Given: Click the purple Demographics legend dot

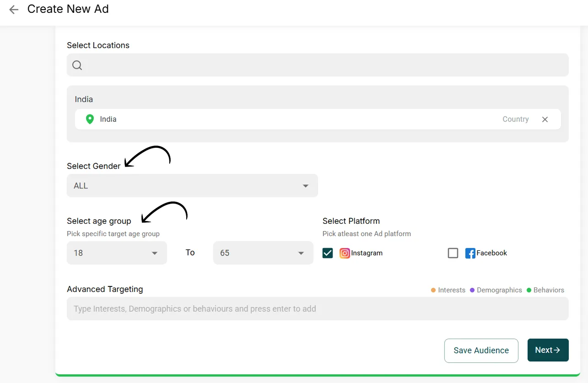Looking at the screenshot, I should pyautogui.click(x=472, y=290).
